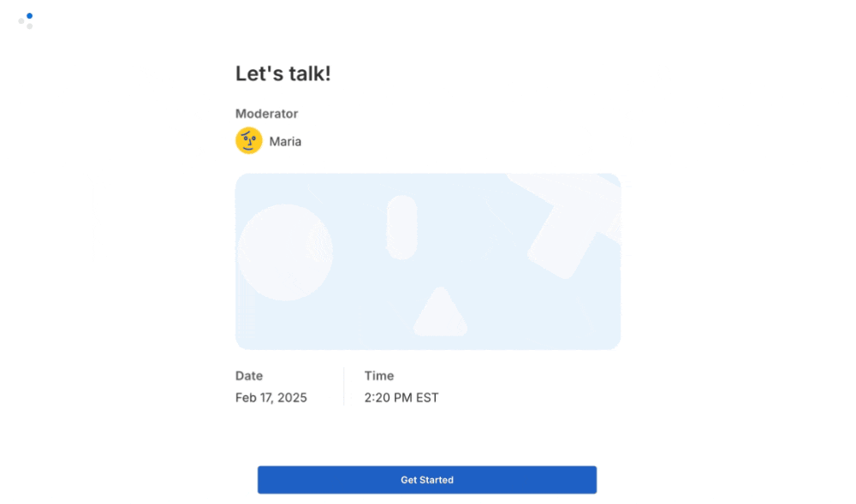856x504 pixels.
Task: Click the EST timezone text
Action: (x=427, y=398)
